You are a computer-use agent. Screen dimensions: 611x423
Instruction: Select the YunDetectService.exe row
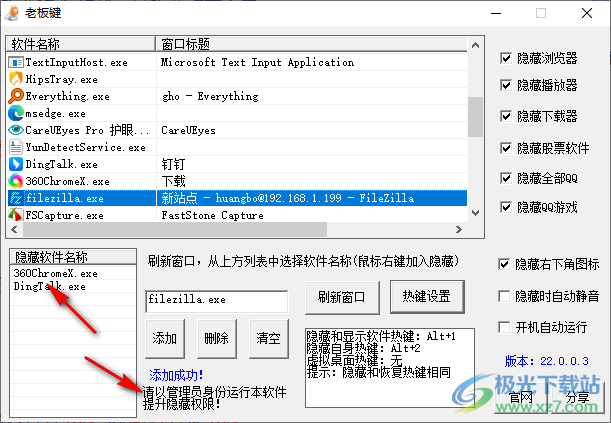click(237, 147)
